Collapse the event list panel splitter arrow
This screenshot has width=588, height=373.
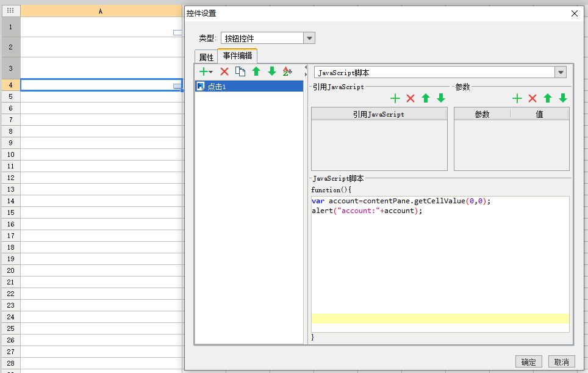click(306, 68)
